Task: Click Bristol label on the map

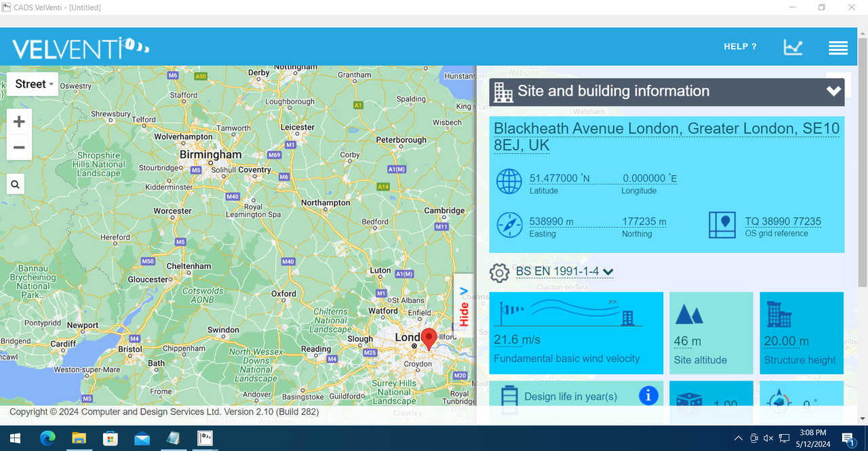Action: [x=130, y=349]
